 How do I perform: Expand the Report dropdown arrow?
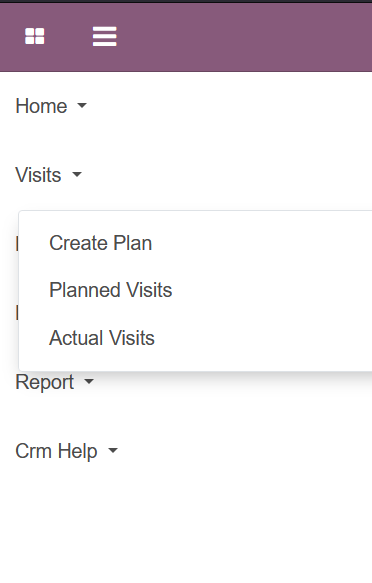click(89, 381)
